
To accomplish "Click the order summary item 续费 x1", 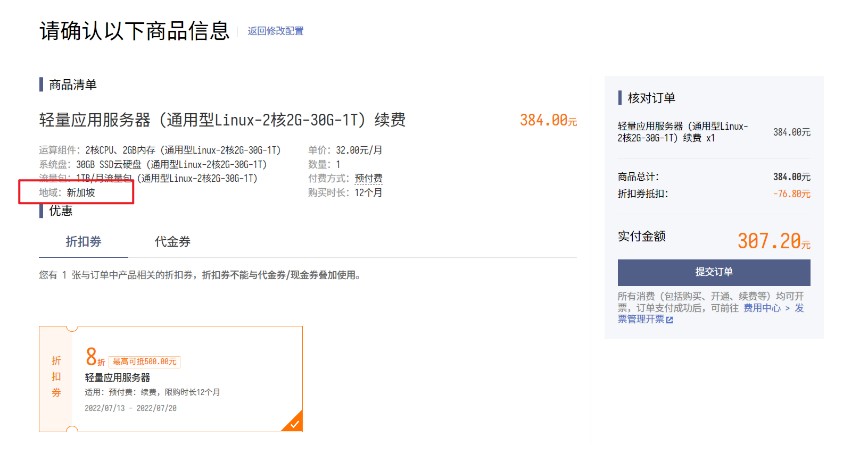I will (x=683, y=132).
